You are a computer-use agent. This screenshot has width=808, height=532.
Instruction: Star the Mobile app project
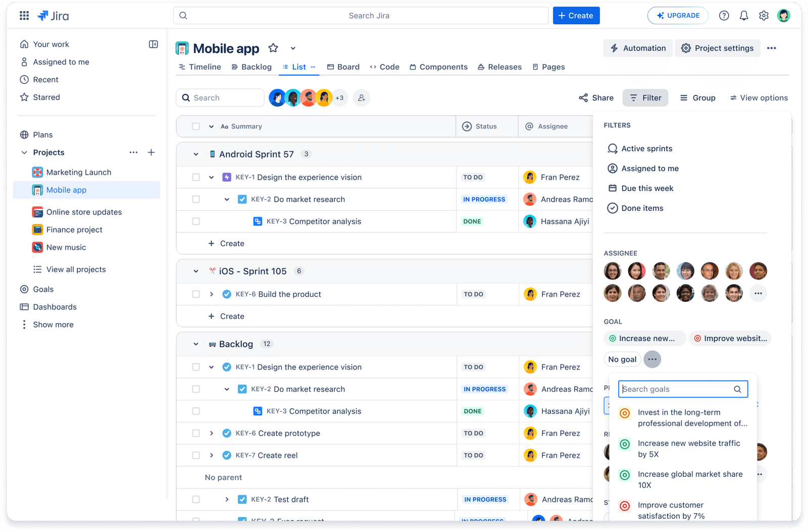(x=273, y=48)
